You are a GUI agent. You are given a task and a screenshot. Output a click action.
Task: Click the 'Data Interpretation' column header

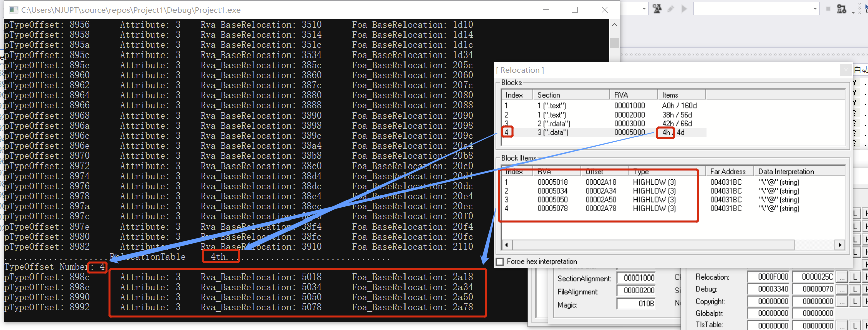click(x=799, y=172)
